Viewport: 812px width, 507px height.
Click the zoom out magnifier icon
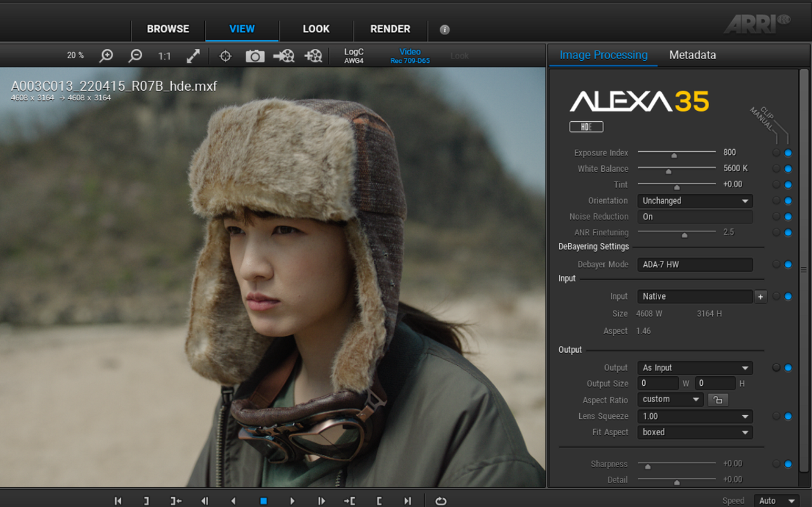(x=135, y=56)
